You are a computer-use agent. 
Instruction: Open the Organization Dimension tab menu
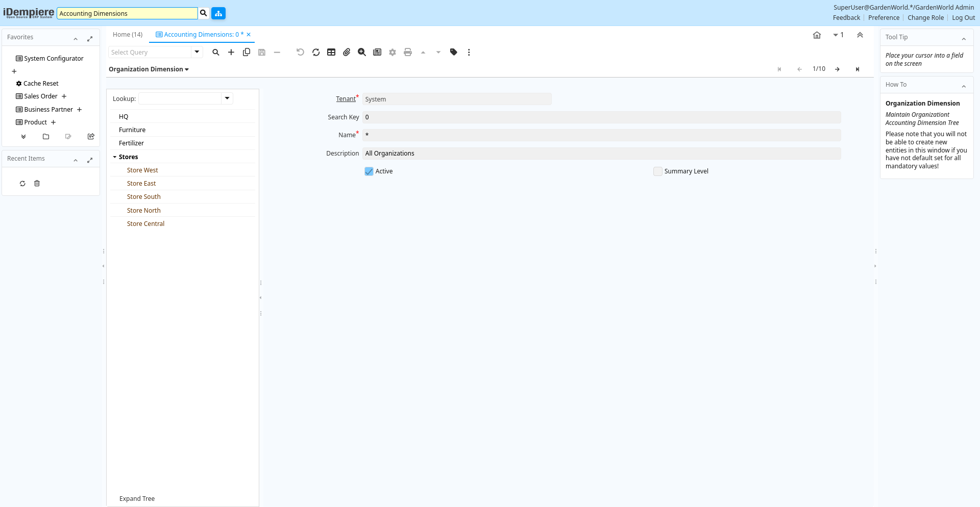tap(149, 69)
